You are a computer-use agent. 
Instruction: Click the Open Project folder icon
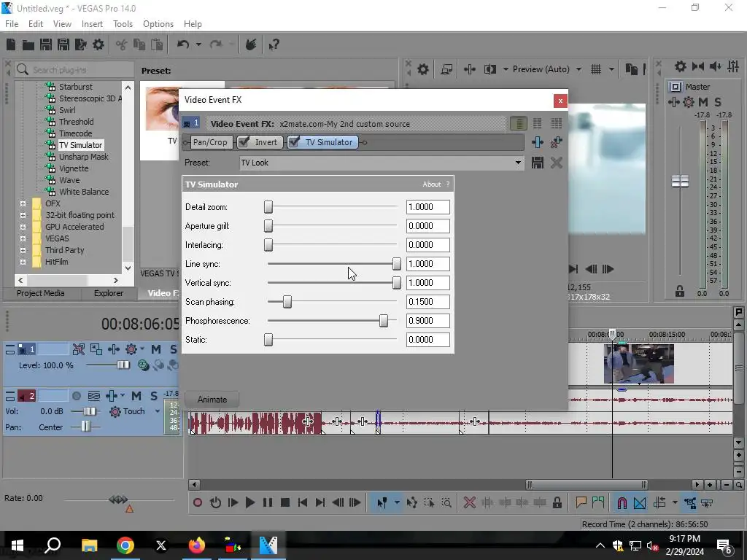click(28, 44)
